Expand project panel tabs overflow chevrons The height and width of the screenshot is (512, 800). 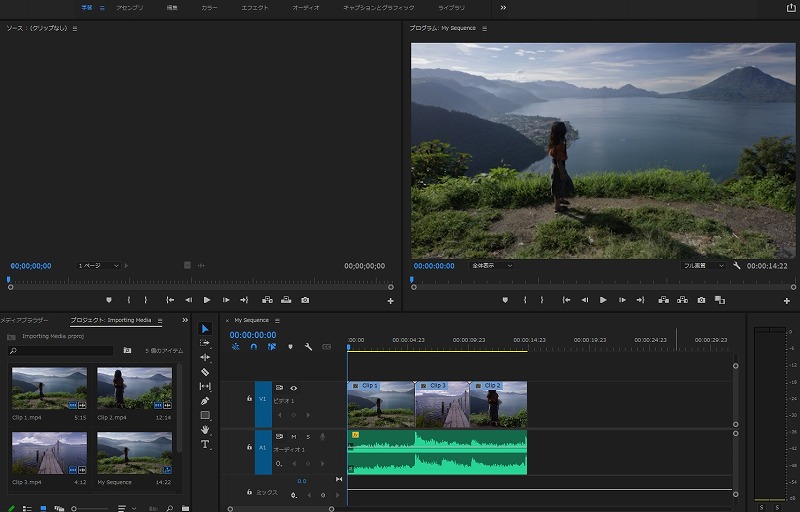pyautogui.click(x=185, y=320)
